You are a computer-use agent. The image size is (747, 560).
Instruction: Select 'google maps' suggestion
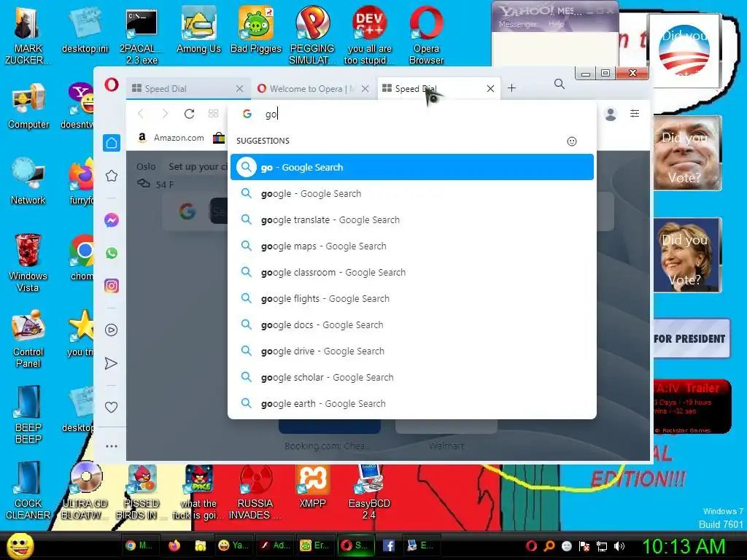412,246
